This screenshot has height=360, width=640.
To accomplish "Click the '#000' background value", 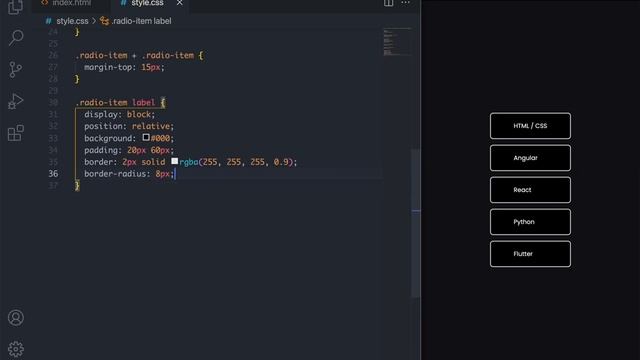I will coord(160,138).
